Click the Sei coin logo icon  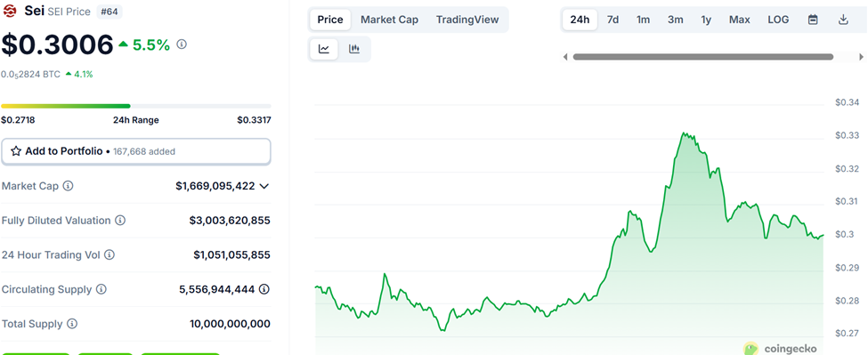(10, 11)
